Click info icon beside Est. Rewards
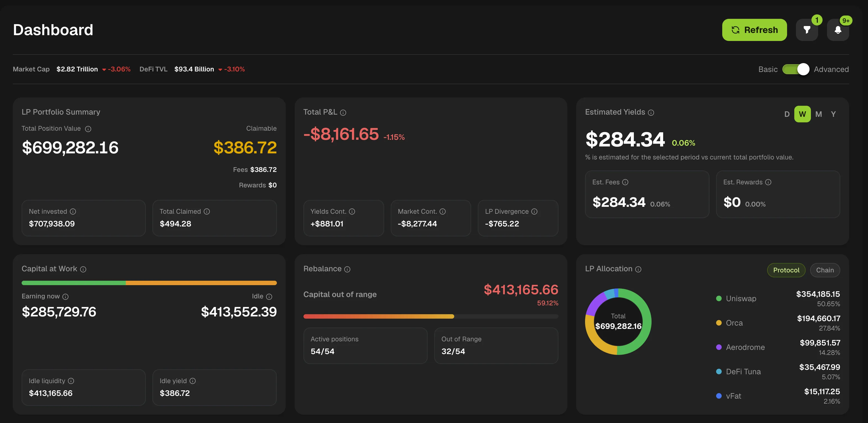This screenshot has height=423, width=868. point(768,182)
